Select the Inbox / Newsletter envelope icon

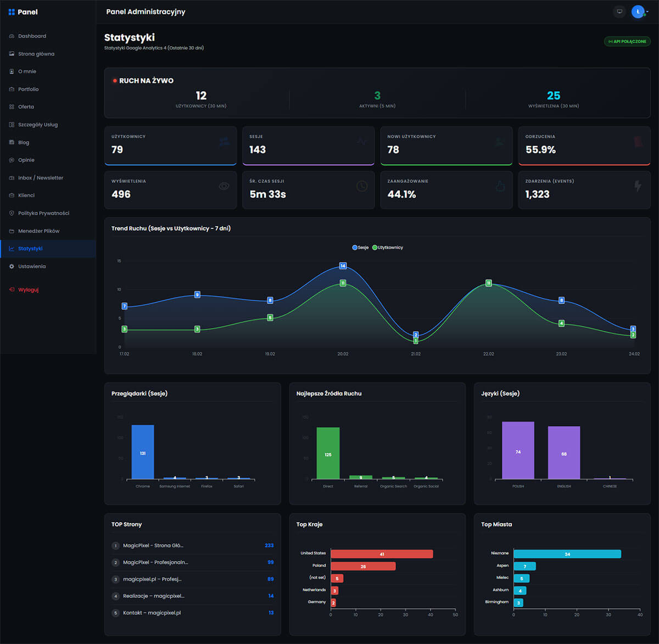click(12, 177)
